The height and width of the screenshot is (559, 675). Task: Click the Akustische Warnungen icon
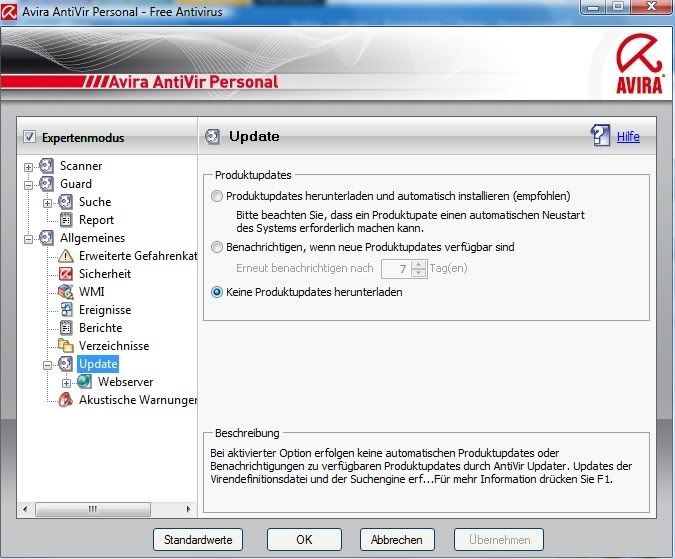click(66, 400)
